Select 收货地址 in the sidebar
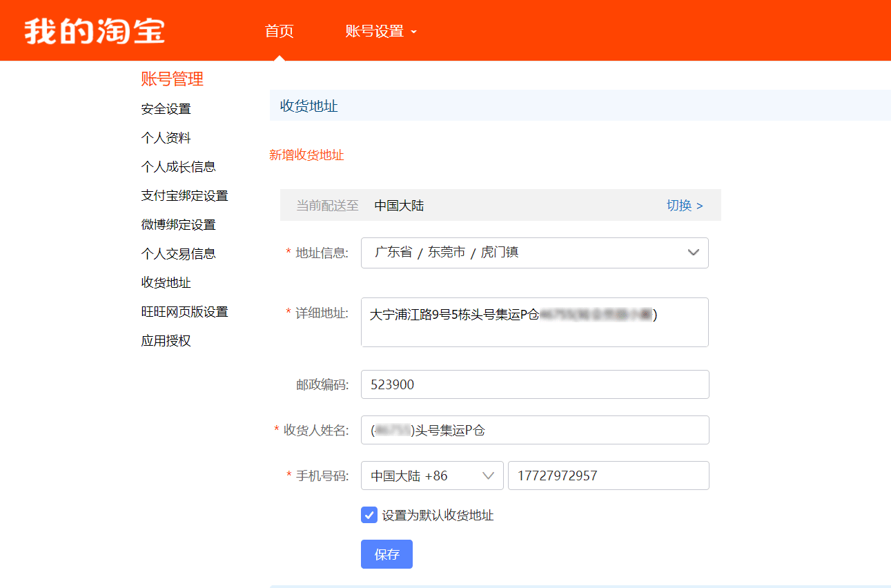 point(166,283)
